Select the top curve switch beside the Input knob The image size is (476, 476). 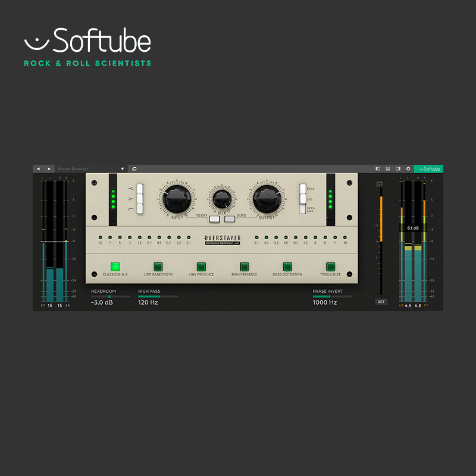(x=140, y=189)
